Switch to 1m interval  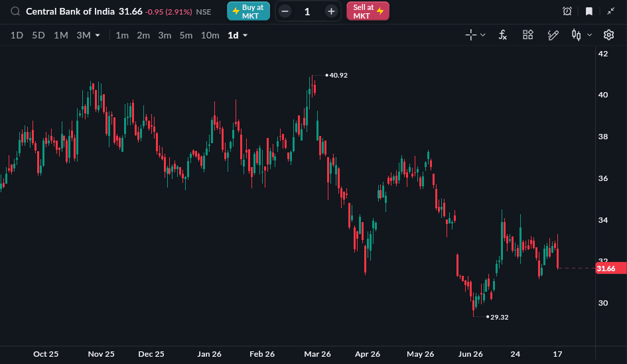click(122, 35)
